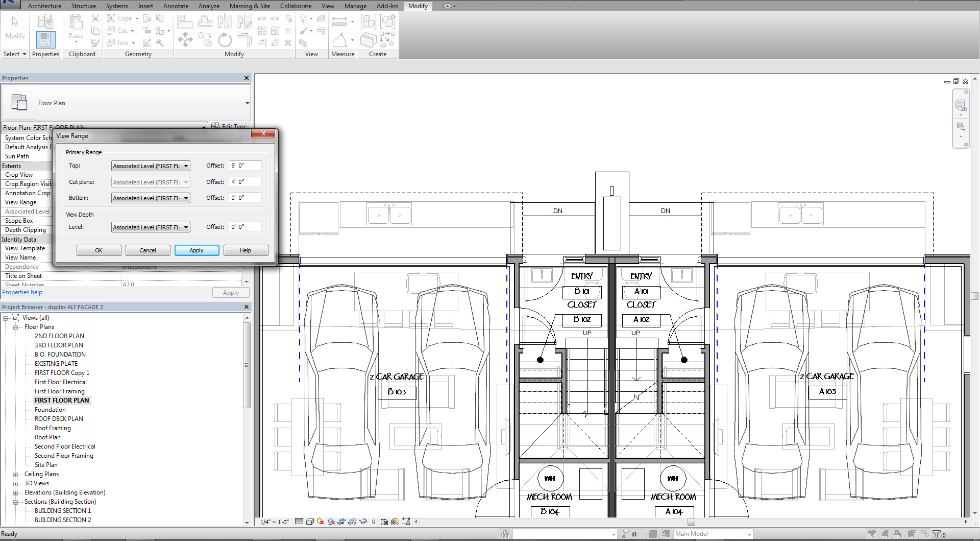
Task: Open the Collaborate menu tab
Action: pyautogui.click(x=296, y=6)
